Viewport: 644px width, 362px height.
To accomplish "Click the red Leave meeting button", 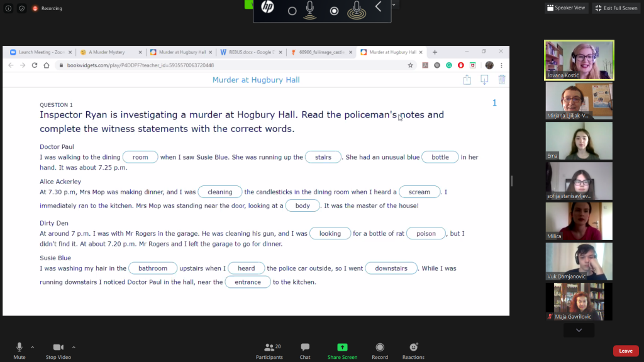I will [x=625, y=351].
